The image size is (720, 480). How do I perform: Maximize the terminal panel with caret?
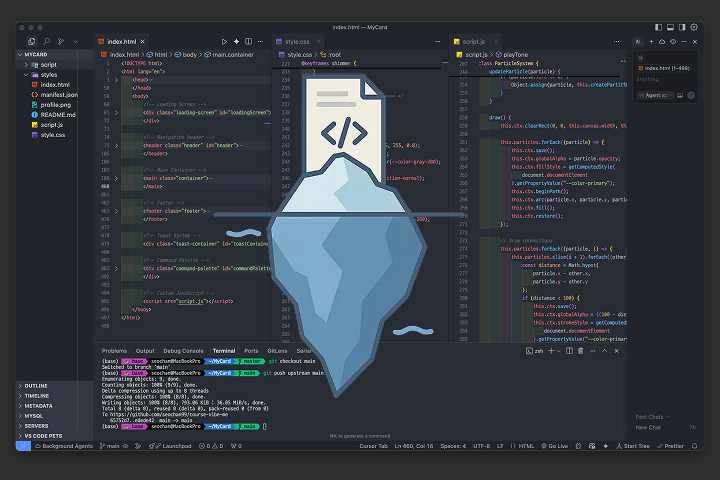point(605,351)
